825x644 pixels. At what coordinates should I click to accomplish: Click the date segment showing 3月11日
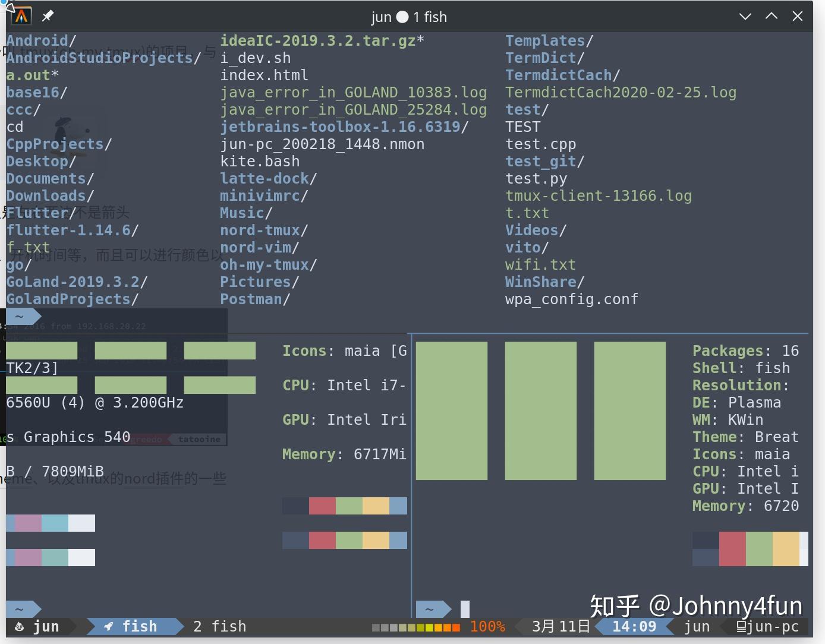pos(561,626)
